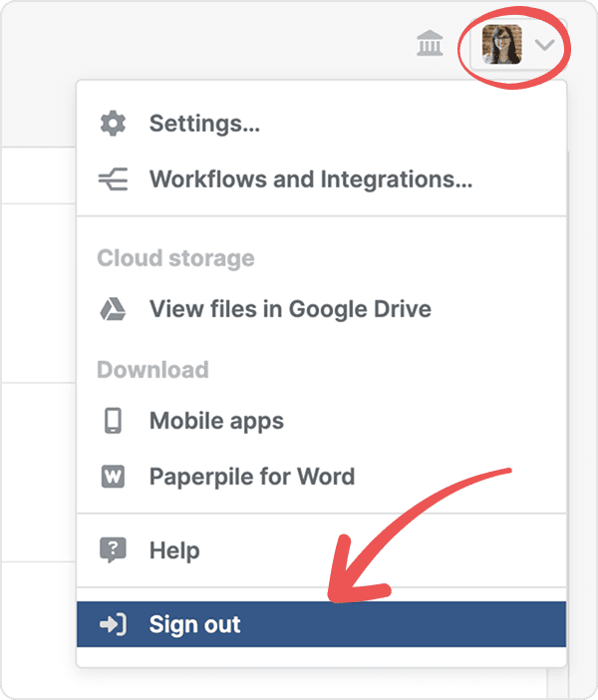This screenshot has width=598, height=700.
Task: Click the Cloud storage section header
Action: click(175, 258)
